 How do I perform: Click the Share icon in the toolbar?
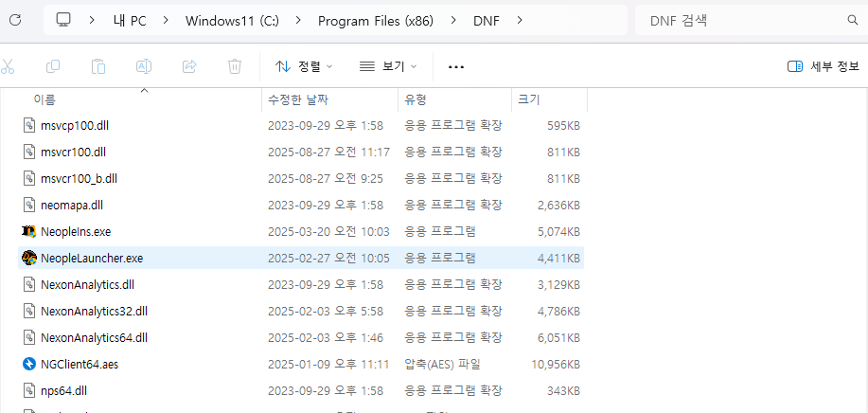(189, 66)
